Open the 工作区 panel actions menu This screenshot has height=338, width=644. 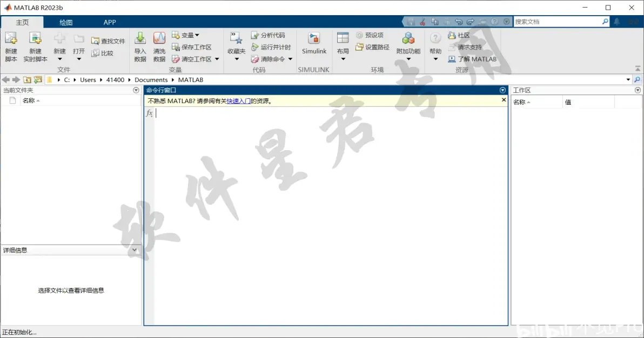[638, 90]
